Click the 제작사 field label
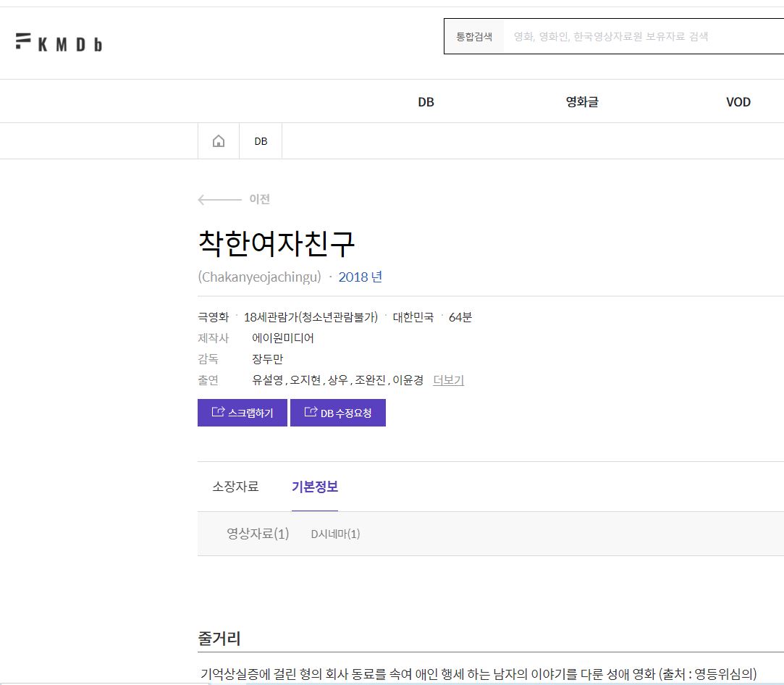 pos(214,338)
